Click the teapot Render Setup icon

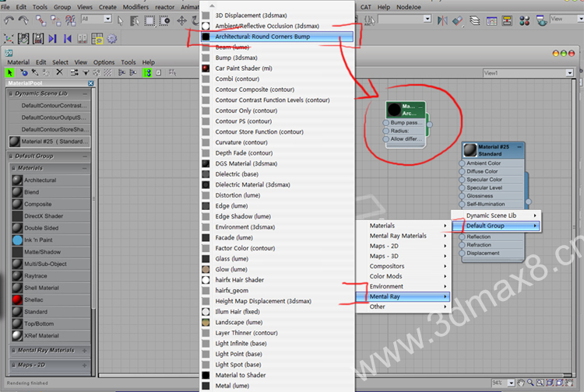click(541, 20)
